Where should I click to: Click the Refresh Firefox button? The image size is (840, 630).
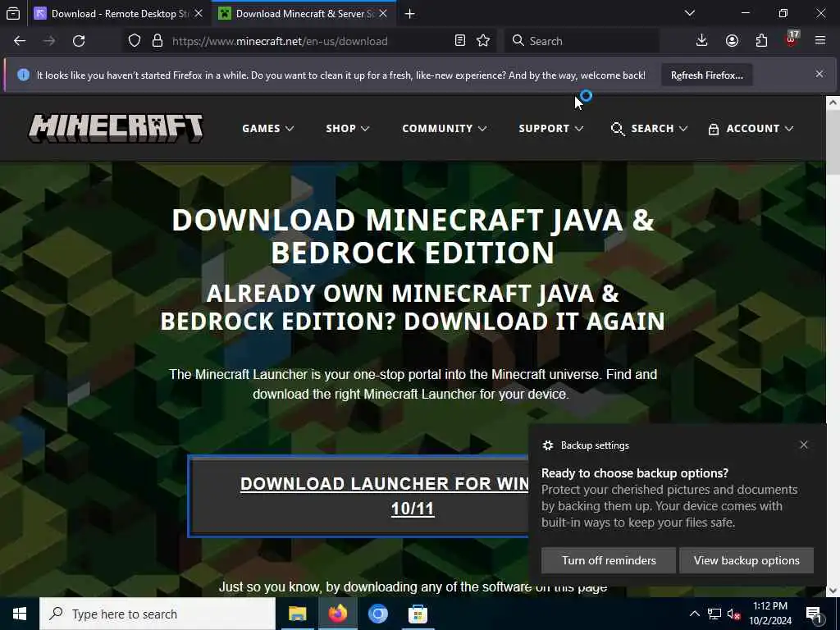click(706, 75)
